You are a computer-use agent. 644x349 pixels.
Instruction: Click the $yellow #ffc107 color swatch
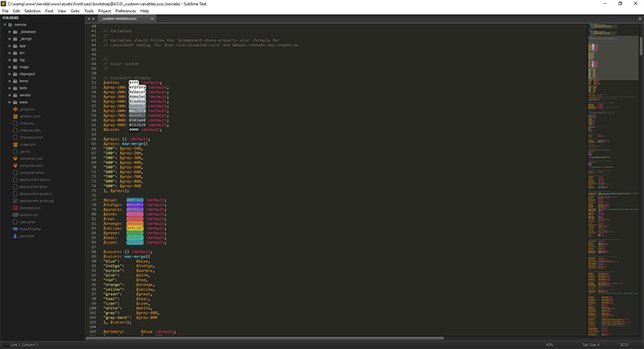point(135,228)
